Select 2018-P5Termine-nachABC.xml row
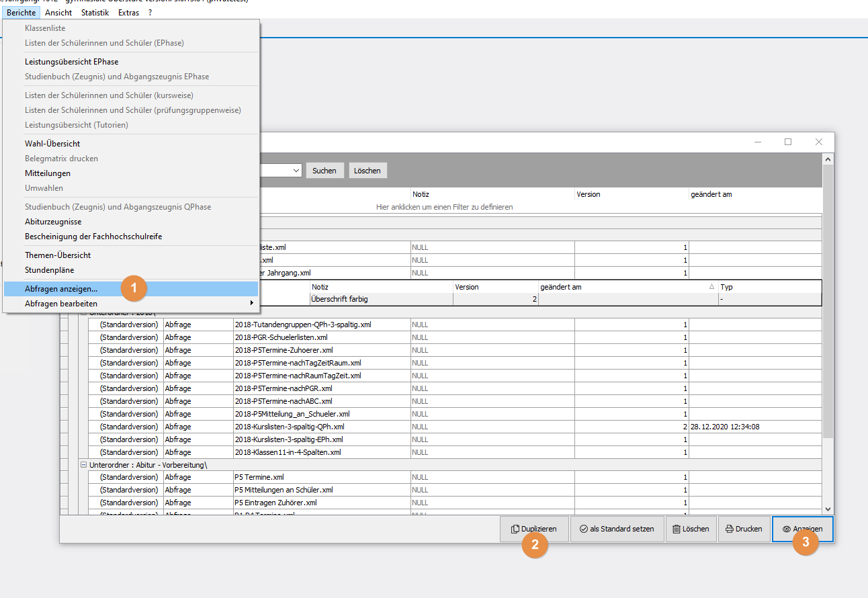This screenshot has width=868, height=598. (454, 401)
